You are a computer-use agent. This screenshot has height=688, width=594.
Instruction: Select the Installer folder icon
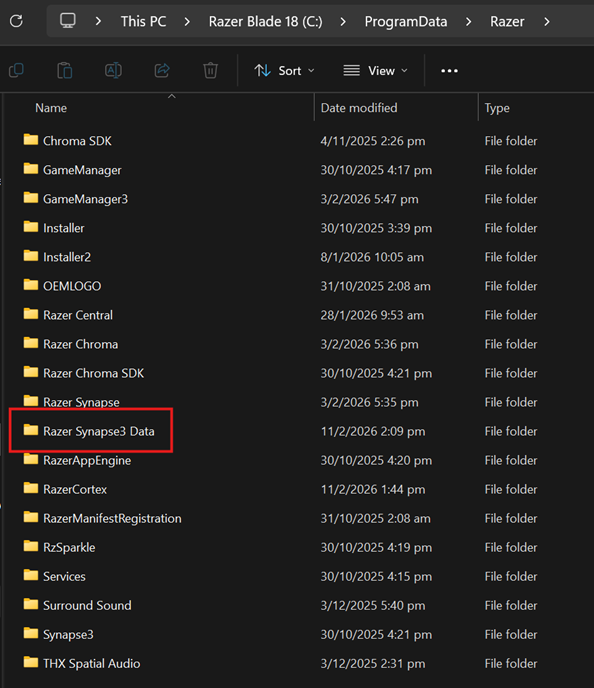pyautogui.click(x=31, y=227)
